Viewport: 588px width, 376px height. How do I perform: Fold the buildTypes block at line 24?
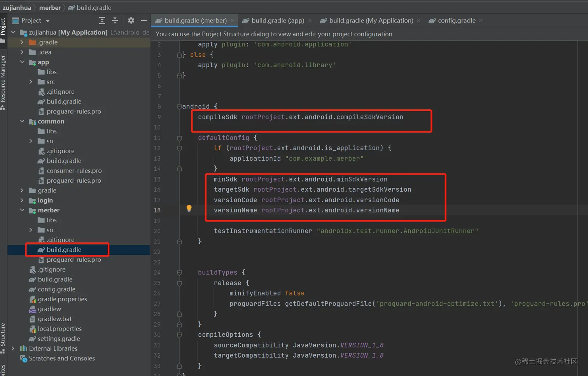click(179, 273)
